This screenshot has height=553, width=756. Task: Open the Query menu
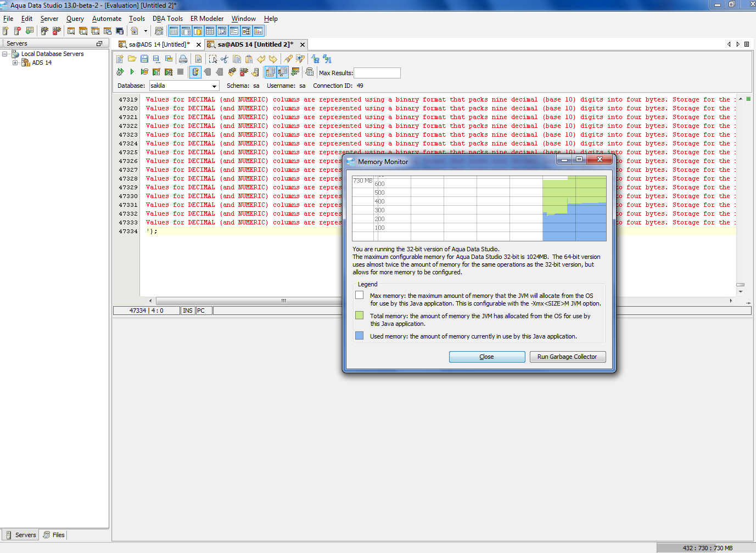pos(75,19)
